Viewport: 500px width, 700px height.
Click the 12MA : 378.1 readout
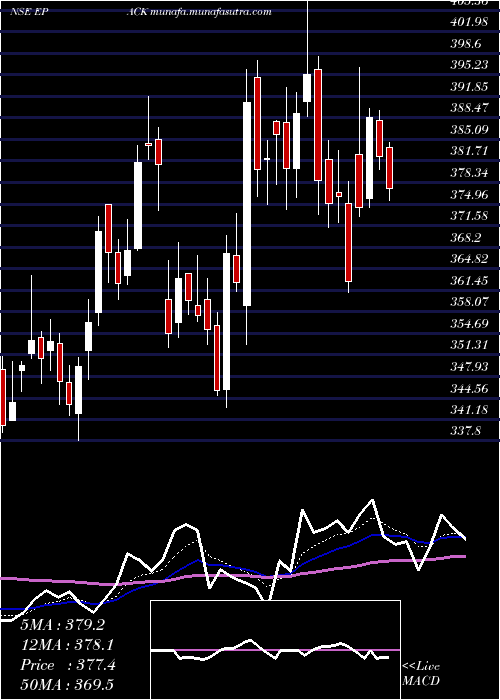pyautogui.click(x=67, y=645)
